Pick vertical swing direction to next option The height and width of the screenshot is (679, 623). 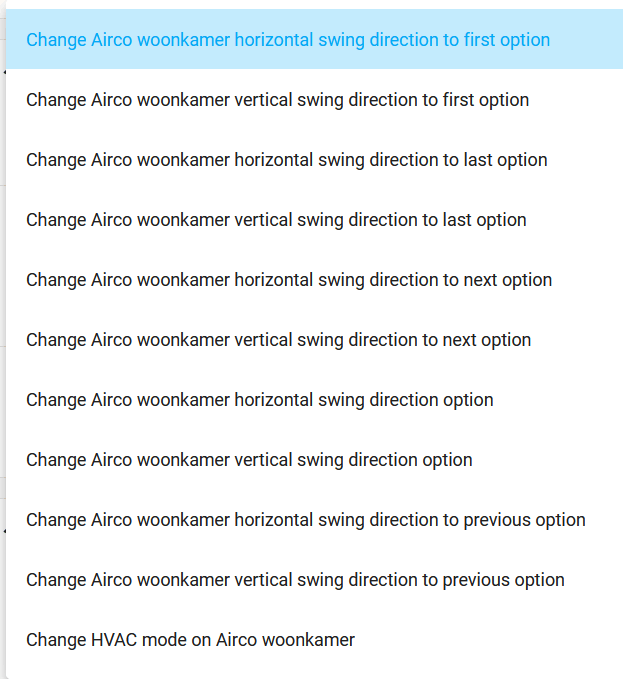tap(314, 340)
